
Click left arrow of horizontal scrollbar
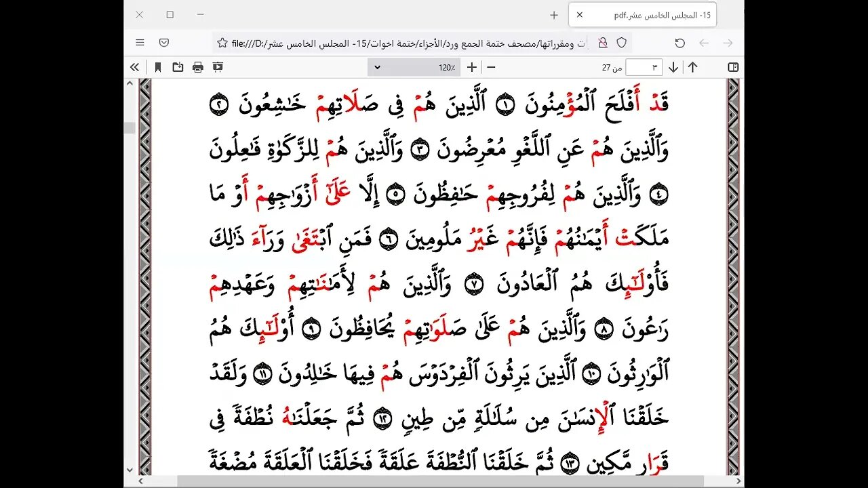[141, 481]
